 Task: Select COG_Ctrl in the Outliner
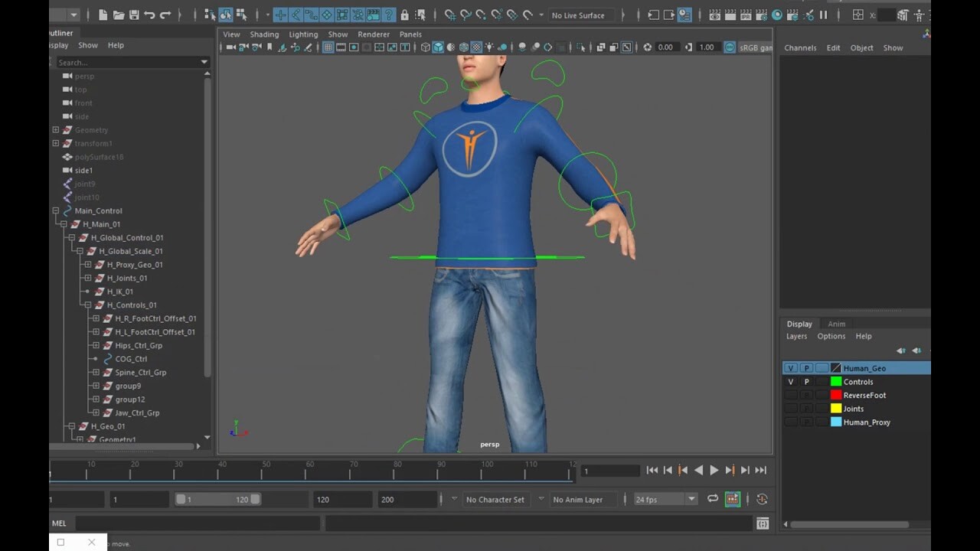coord(131,359)
